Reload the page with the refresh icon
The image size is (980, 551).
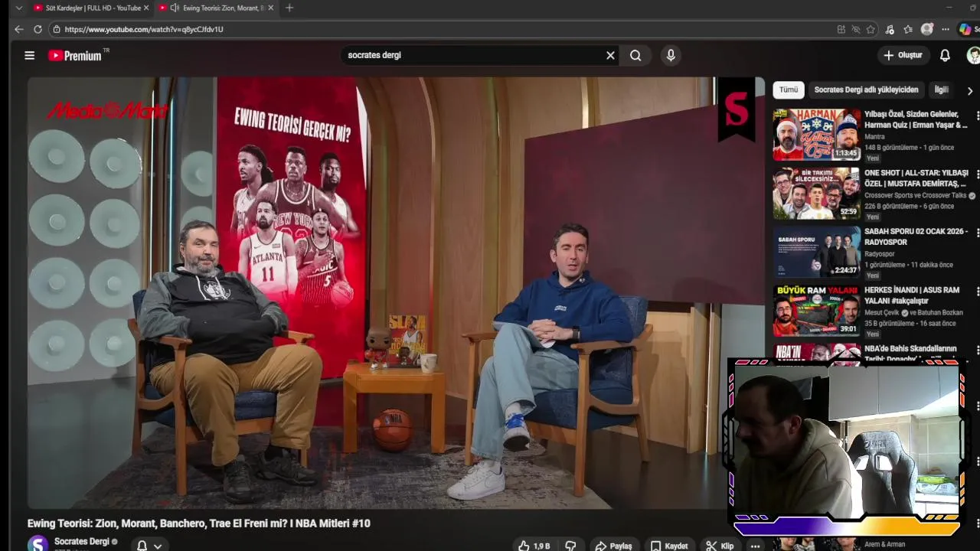(x=38, y=29)
